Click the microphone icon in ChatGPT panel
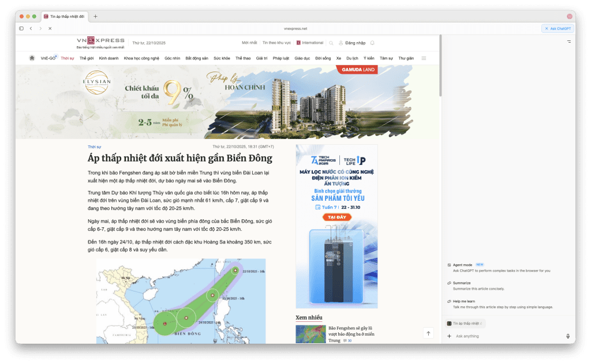The image size is (591, 364). [568, 336]
